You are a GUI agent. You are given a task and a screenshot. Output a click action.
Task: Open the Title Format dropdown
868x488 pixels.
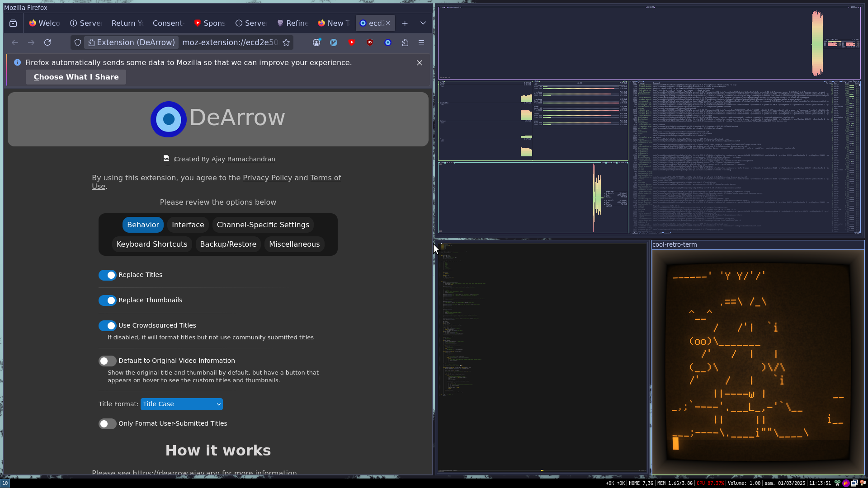pyautogui.click(x=182, y=404)
